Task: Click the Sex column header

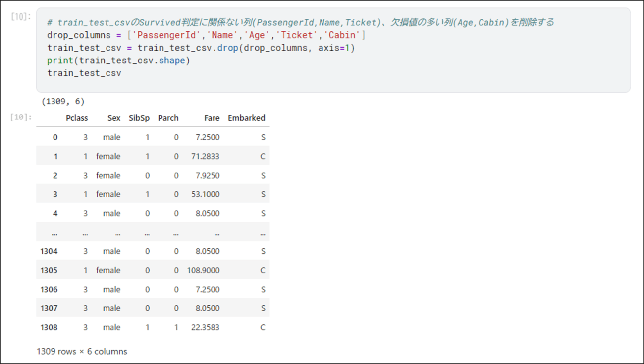Action: coord(114,118)
